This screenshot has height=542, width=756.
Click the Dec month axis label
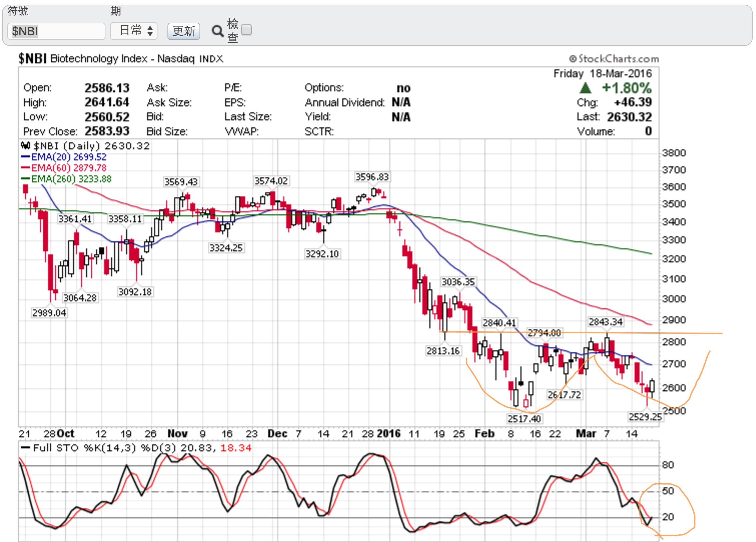pyautogui.click(x=278, y=434)
